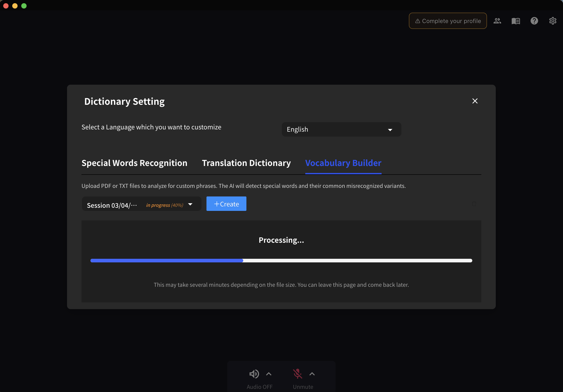Close the Dictionary Setting dialog

tap(475, 101)
